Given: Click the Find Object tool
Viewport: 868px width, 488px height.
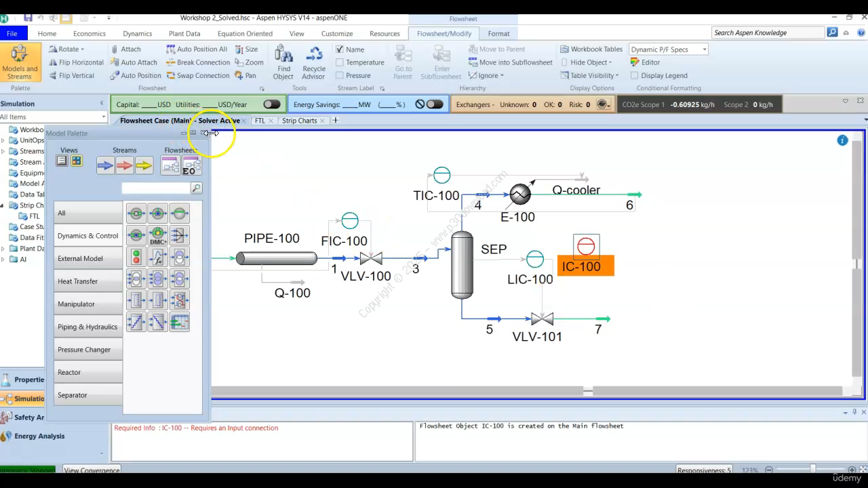Looking at the screenshot, I should [x=283, y=62].
